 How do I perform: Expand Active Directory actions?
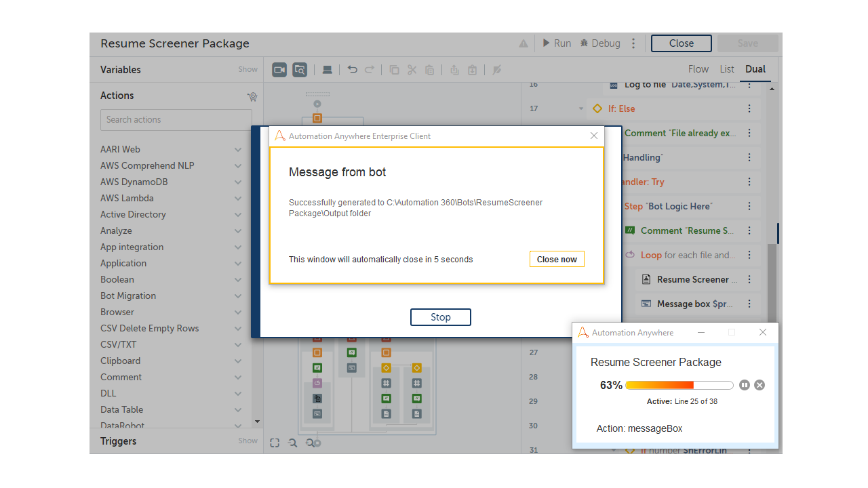238,214
